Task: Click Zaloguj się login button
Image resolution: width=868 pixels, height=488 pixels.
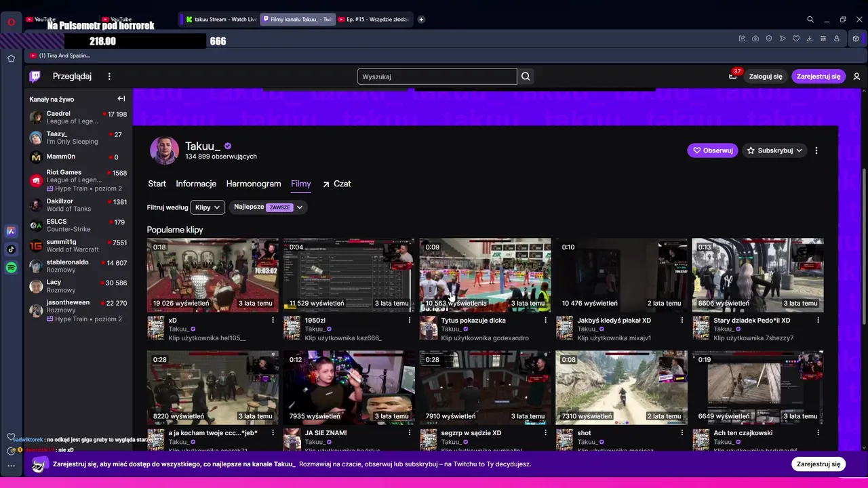Action: click(766, 77)
